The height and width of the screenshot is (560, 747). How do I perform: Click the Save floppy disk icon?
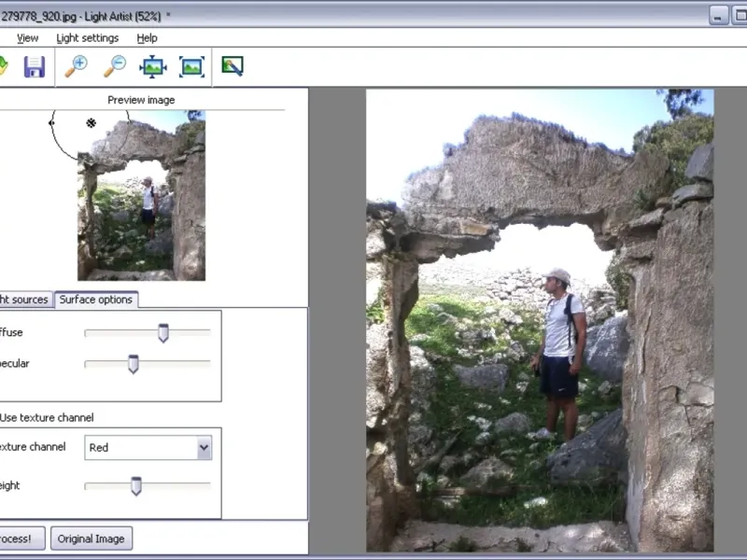point(35,66)
